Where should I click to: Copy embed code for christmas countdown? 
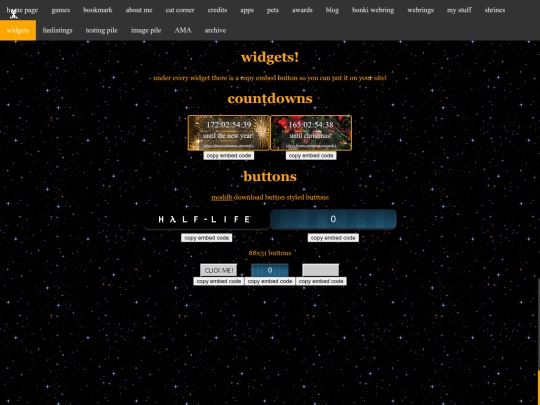pos(311,156)
